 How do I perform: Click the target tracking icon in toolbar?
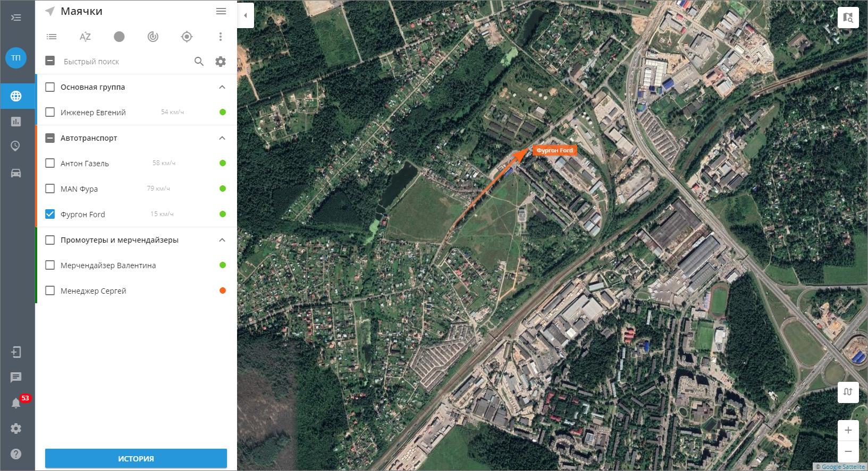point(187,37)
